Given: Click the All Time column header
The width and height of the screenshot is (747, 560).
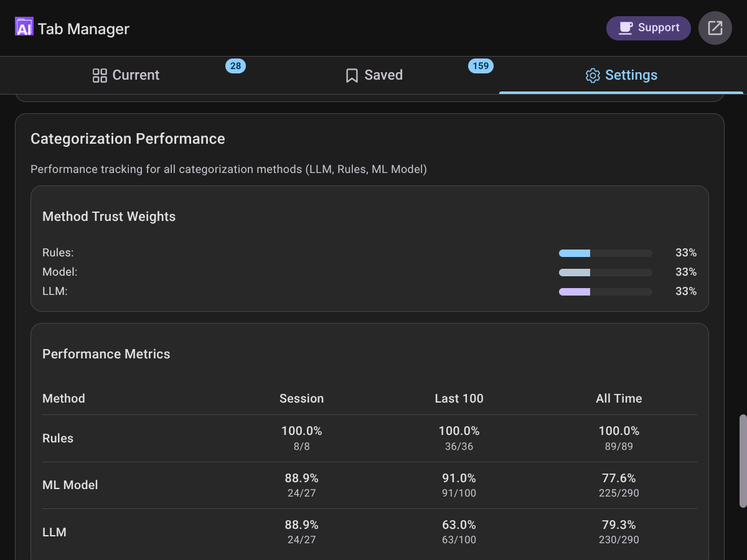Looking at the screenshot, I should click(619, 399).
